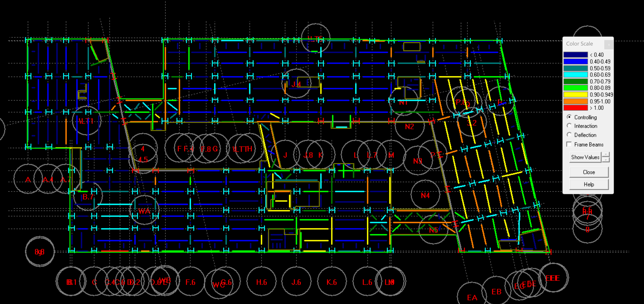The height and width of the screenshot is (304, 644).
Task: Select grid bubble labeled J.4
Action: 296,84
